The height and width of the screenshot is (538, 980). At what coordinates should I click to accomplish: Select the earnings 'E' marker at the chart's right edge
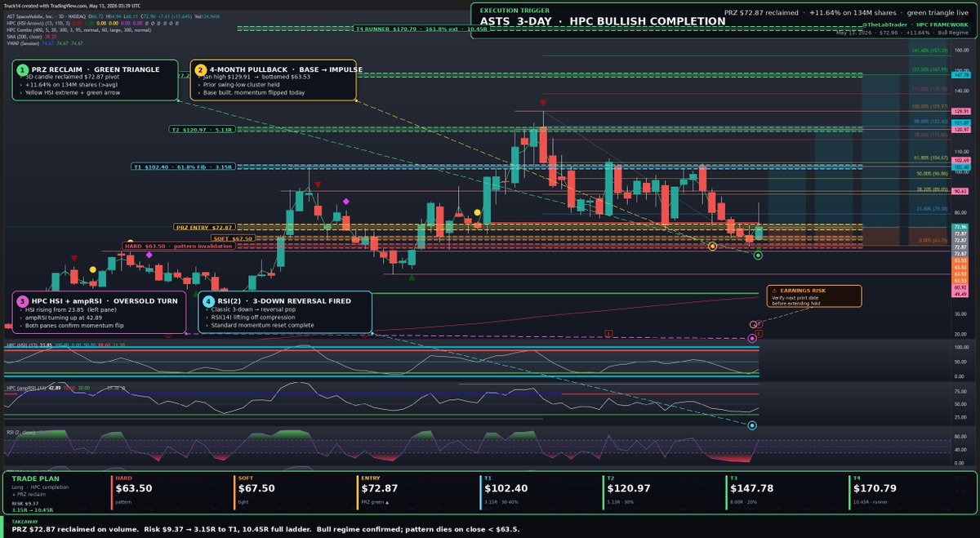tap(759, 333)
